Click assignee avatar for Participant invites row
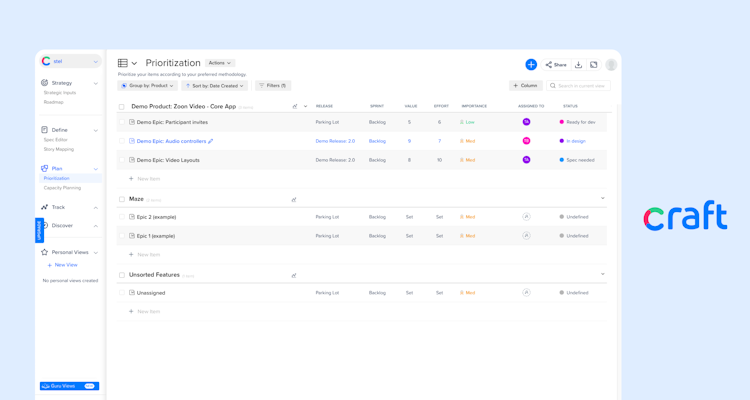Screen dimensions: 750x400 pyautogui.click(x=526, y=122)
